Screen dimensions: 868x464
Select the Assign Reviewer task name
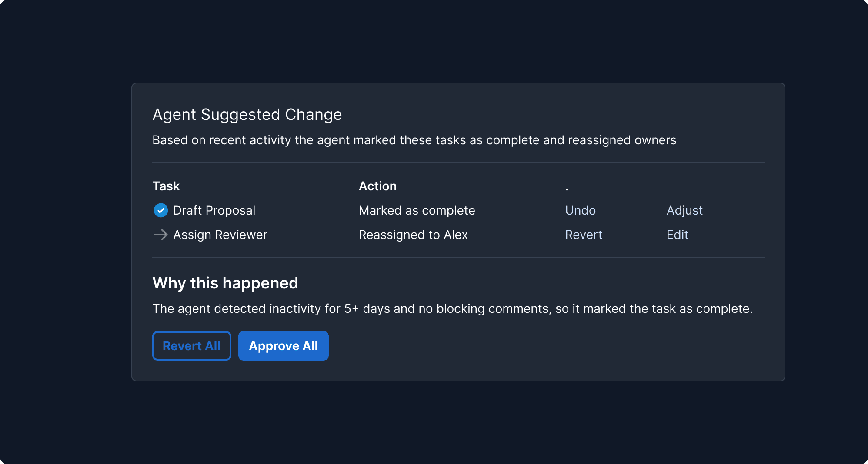pos(220,235)
